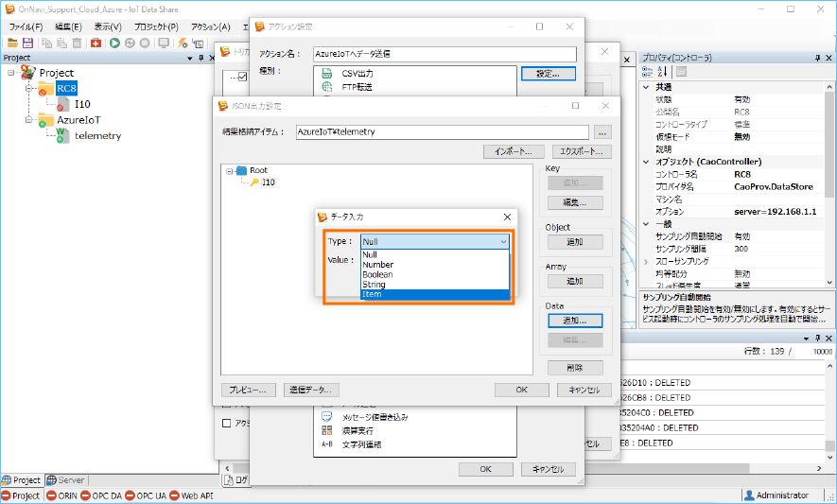Choose Item in the Type dropdown list
Screen dimensions: 837x504
434,294
